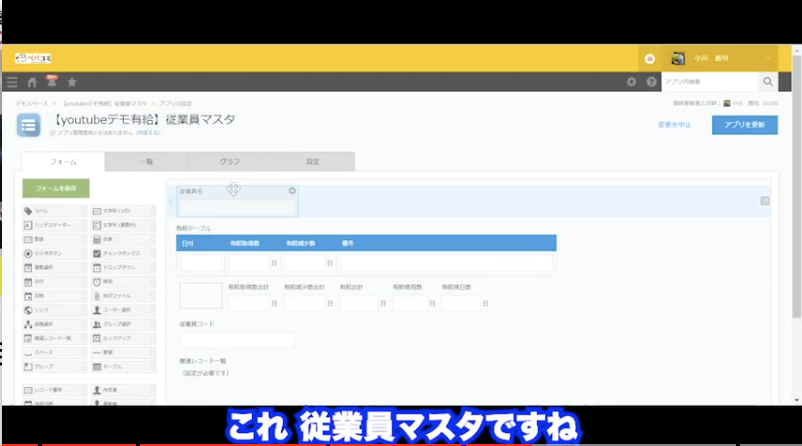Click the 変更を中止 link
The image size is (802, 446).
point(675,125)
